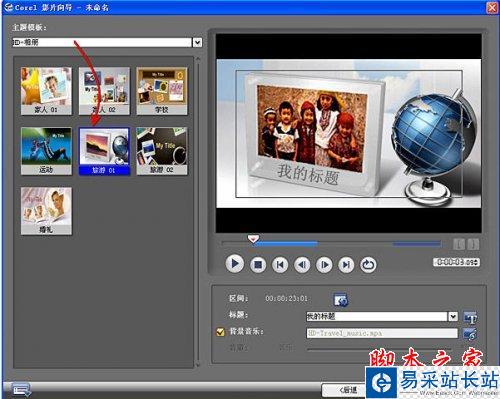The image size is (500, 399).
Task: Load background music file icon
Action: pos(470,334)
